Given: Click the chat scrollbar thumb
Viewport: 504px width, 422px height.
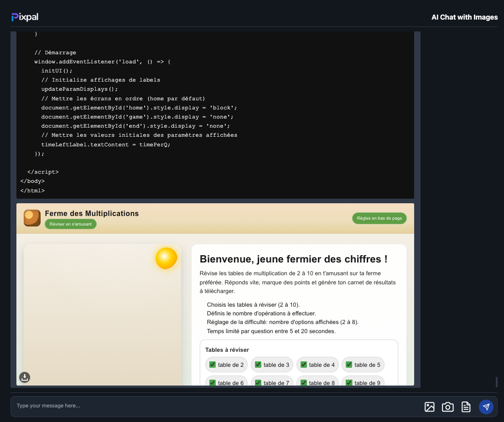Looking at the screenshot, I should pos(496,382).
